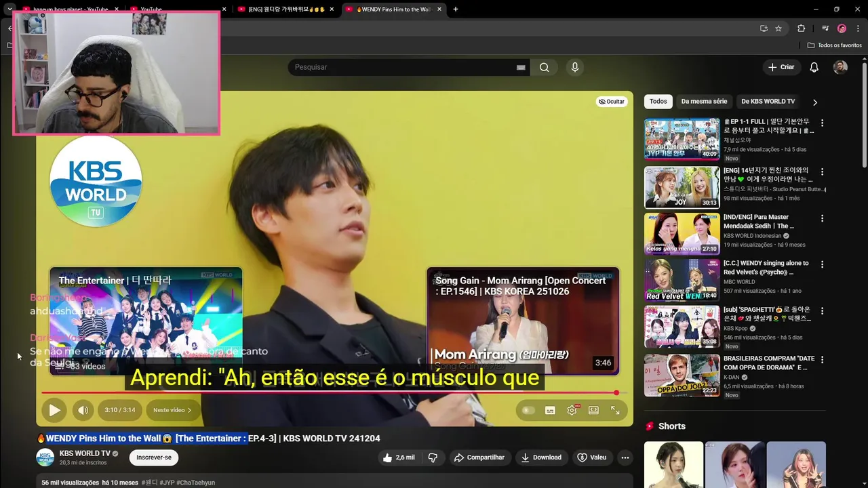Search by voice microphone icon
868x488 pixels.
tap(575, 67)
